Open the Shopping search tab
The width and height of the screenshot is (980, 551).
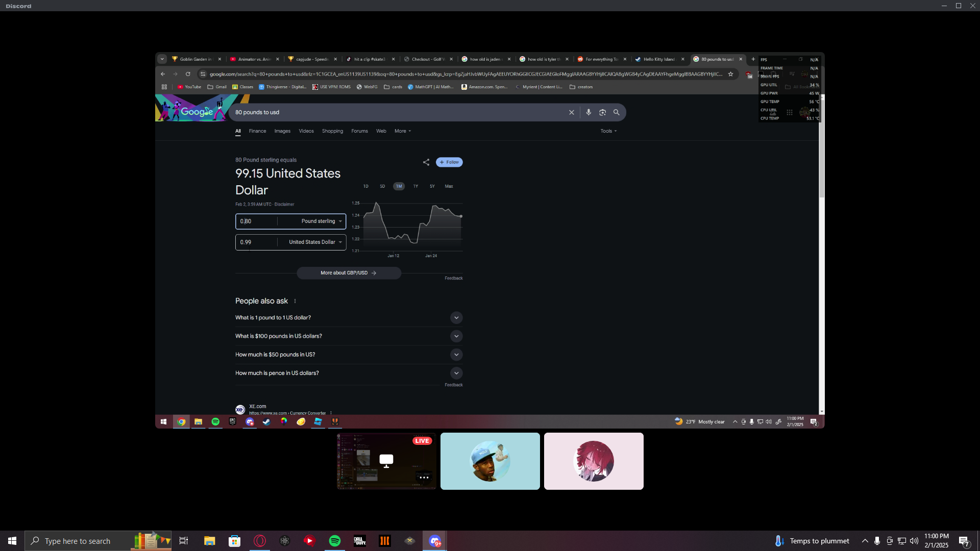tap(332, 131)
